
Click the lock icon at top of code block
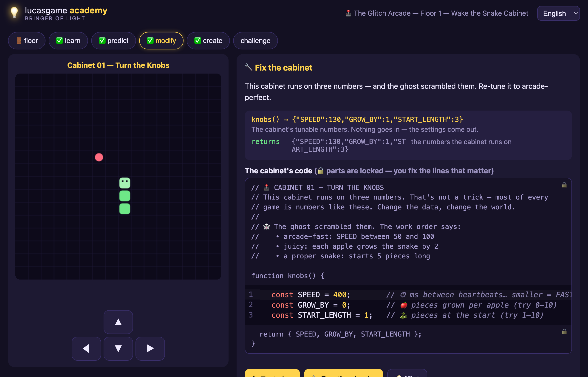[564, 185]
